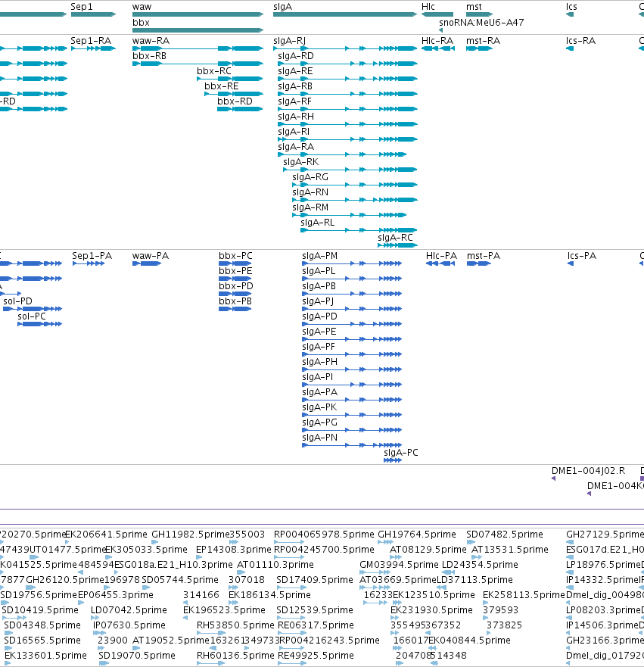The height and width of the screenshot is (667, 644).
Task: Click transcript bbx-RD
Action: [x=240, y=109]
